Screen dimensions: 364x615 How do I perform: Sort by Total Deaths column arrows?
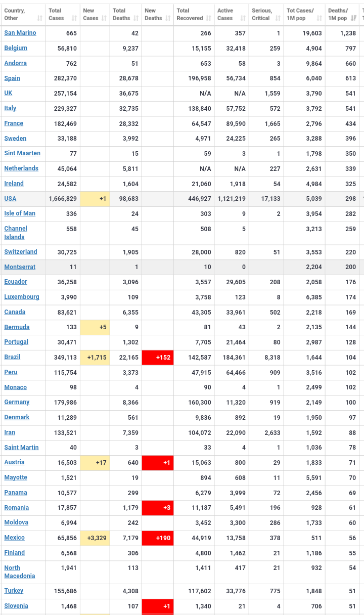pos(136,18)
